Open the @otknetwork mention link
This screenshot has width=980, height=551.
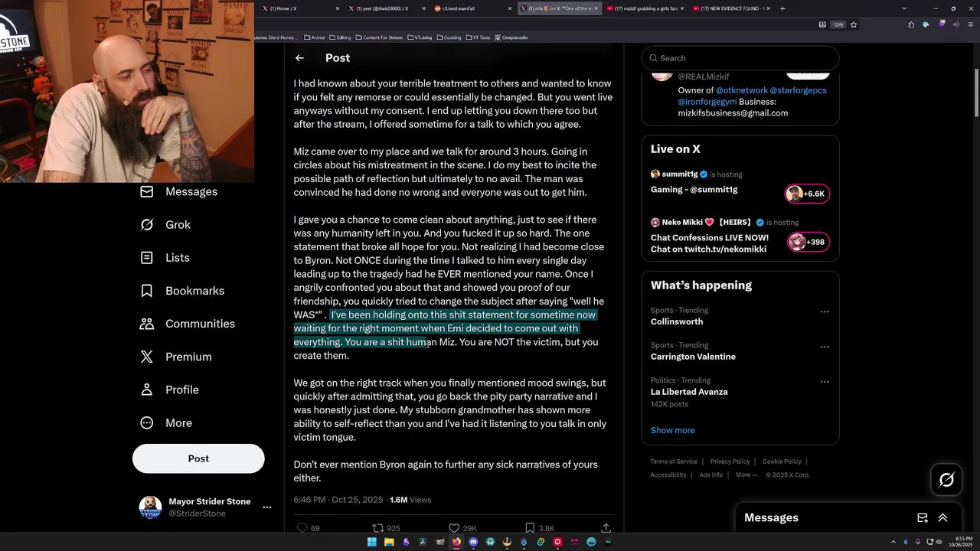point(741,90)
